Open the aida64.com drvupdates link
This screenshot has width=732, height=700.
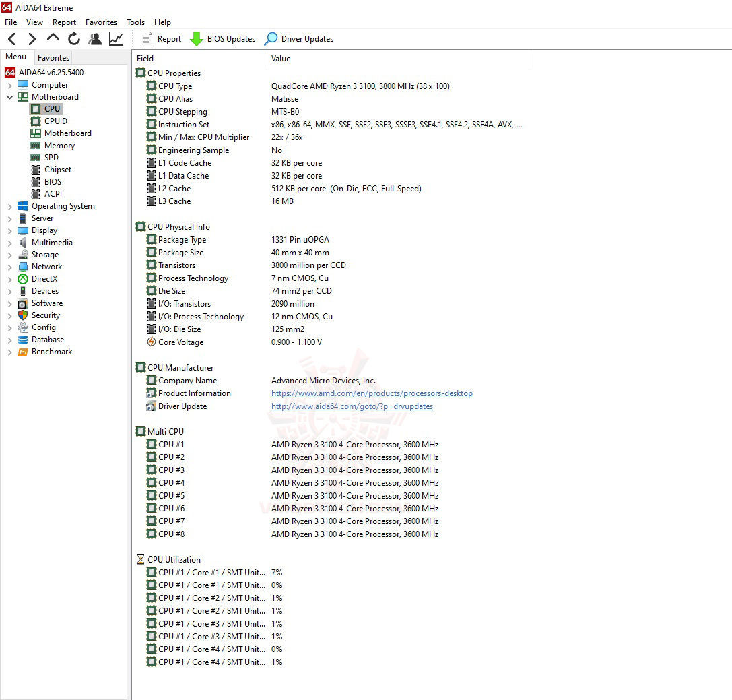[x=352, y=406]
